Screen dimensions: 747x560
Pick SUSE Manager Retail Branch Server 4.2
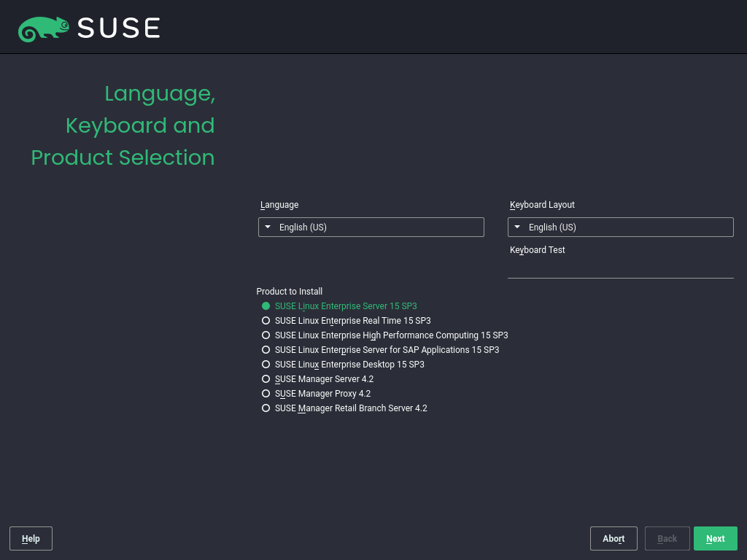266,408
